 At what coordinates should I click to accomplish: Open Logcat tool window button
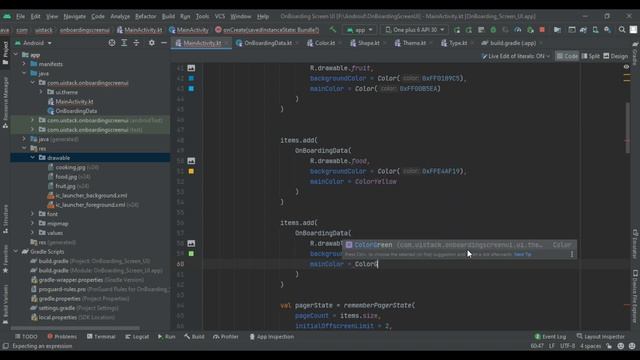click(137, 337)
